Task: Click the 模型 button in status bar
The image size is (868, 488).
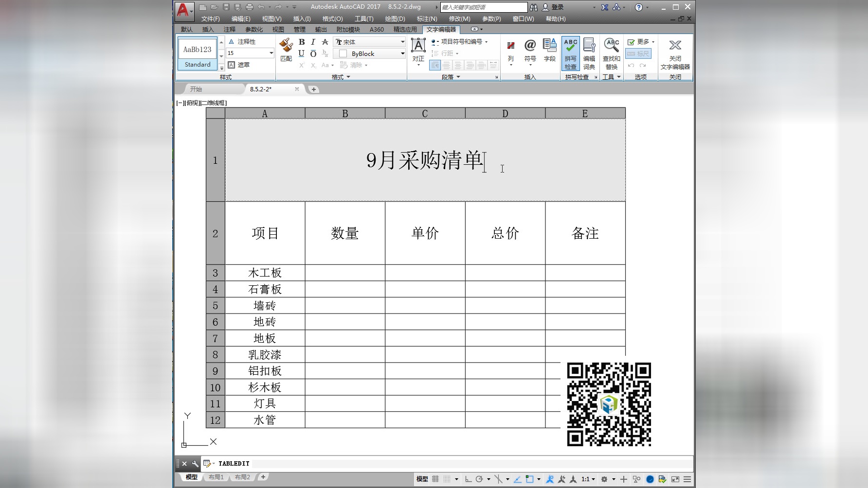Action: click(422, 479)
